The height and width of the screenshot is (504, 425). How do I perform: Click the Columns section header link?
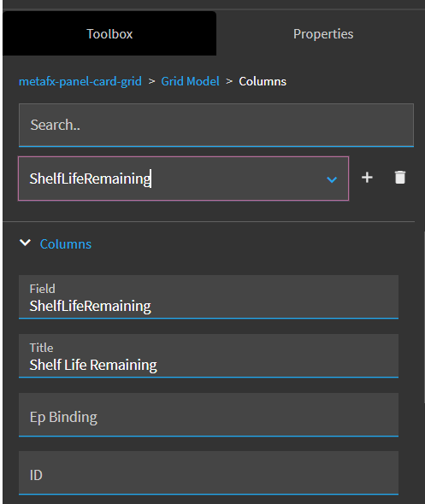point(66,244)
